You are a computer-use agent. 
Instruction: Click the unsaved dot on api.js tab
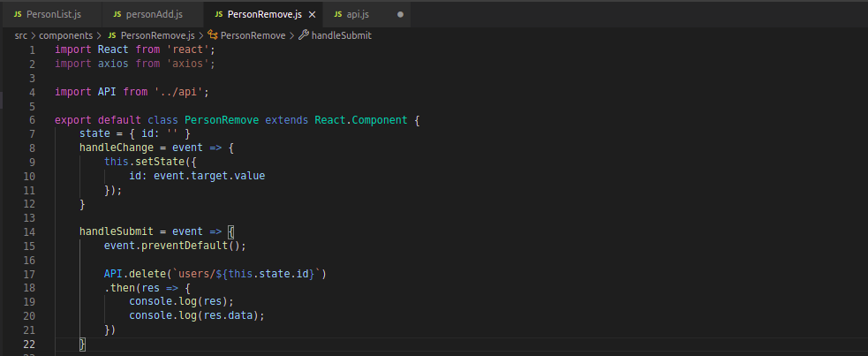tap(400, 14)
